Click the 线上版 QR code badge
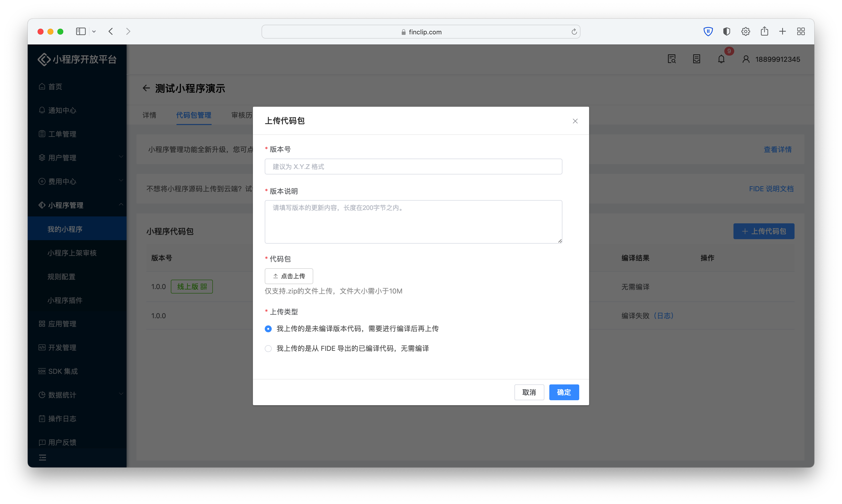Image resolution: width=842 pixels, height=504 pixels. pyautogui.click(x=192, y=287)
